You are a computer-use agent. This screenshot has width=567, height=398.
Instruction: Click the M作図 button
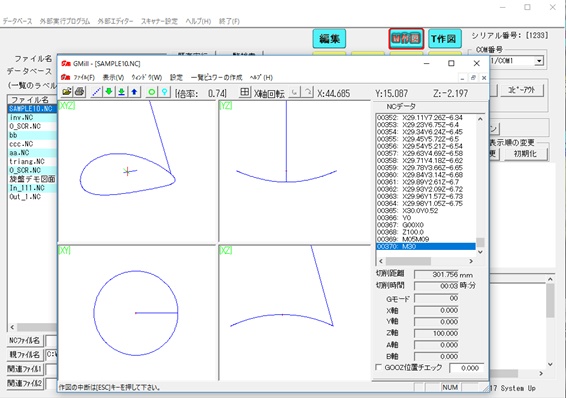406,38
